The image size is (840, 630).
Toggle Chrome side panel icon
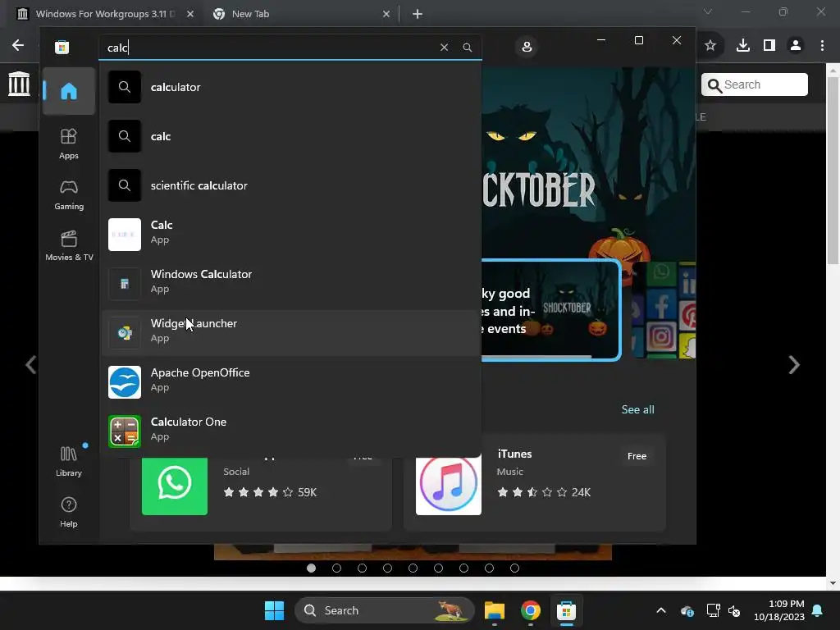[769, 46]
